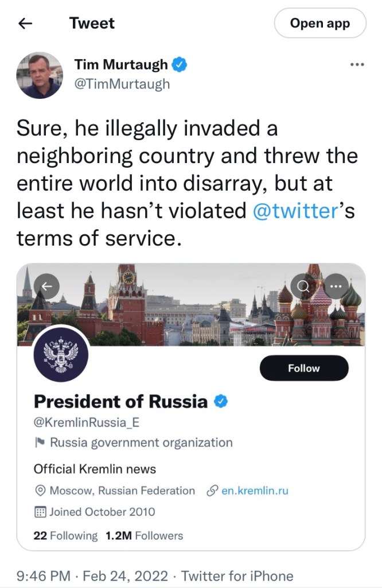Tap the location pin next to Moscow
The height and width of the screenshot is (588, 382).
[40, 491]
